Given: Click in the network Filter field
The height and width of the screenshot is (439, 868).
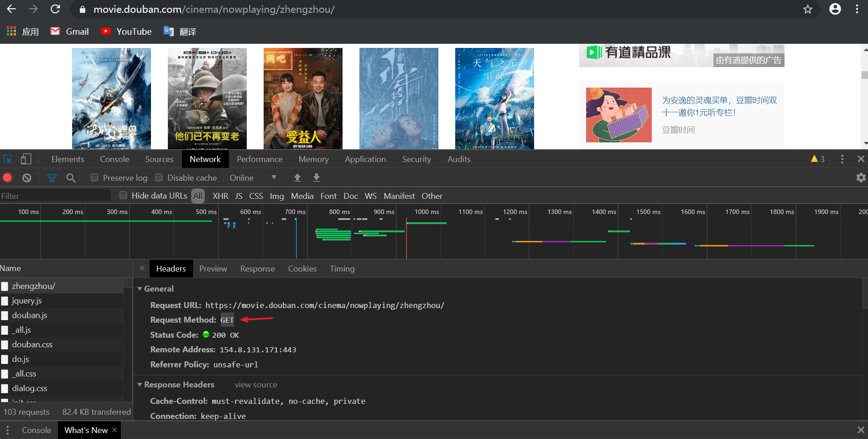Looking at the screenshot, I should 55,196.
